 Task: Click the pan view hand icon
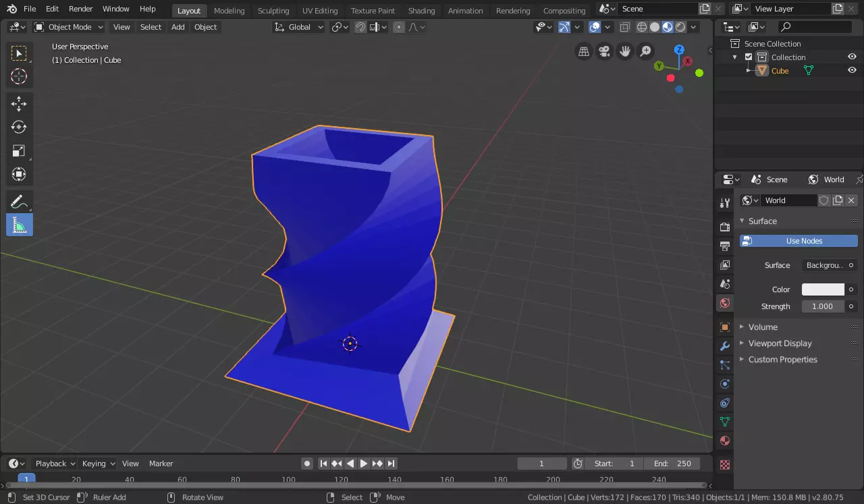625,51
